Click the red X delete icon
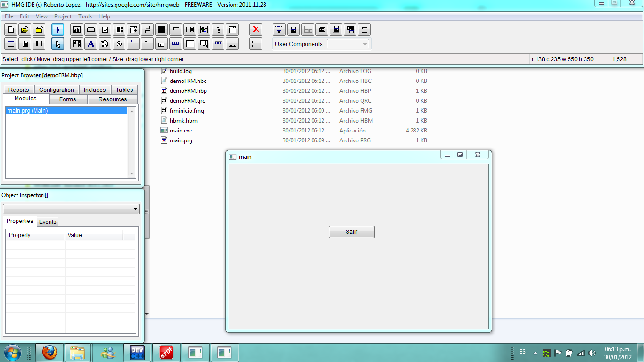644x362 pixels. tap(256, 30)
